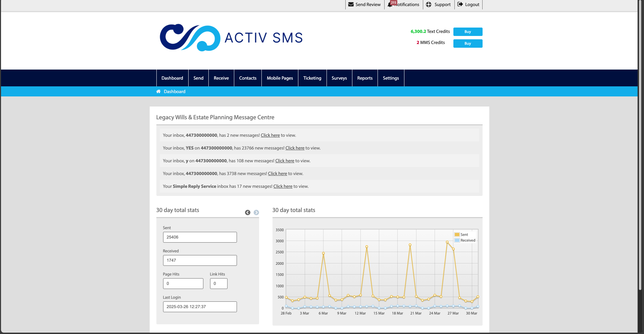The height and width of the screenshot is (334, 644).
Task: Click the left arrow on 30 day stats carousel
Action: pos(247,212)
